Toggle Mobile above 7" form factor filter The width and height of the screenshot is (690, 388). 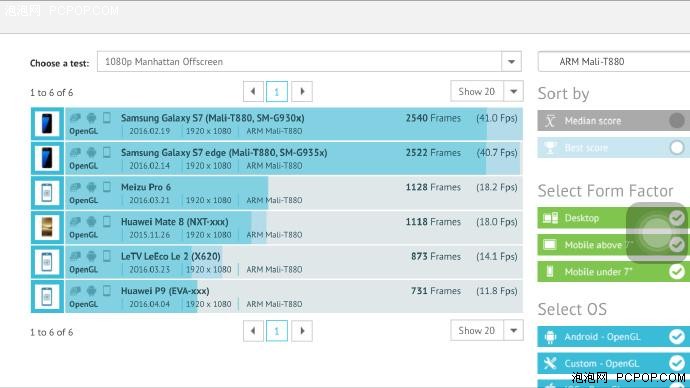pyautogui.click(x=613, y=245)
